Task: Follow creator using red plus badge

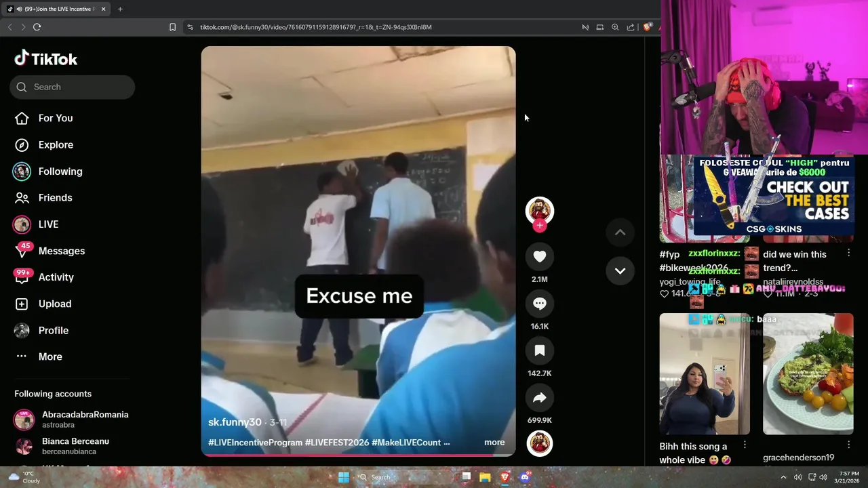Action: pos(540,226)
